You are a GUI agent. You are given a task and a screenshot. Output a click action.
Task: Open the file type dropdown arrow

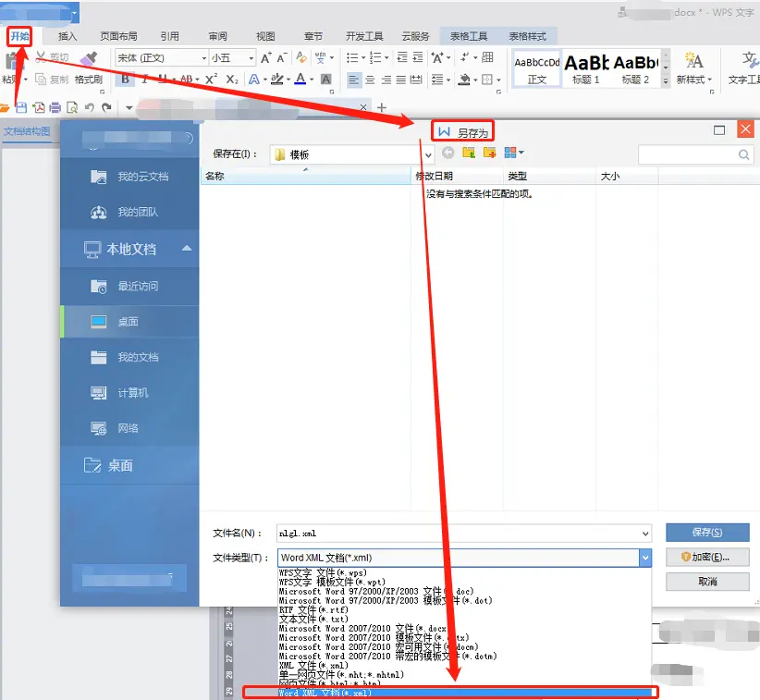pyautogui.click(x=645, y=558)
